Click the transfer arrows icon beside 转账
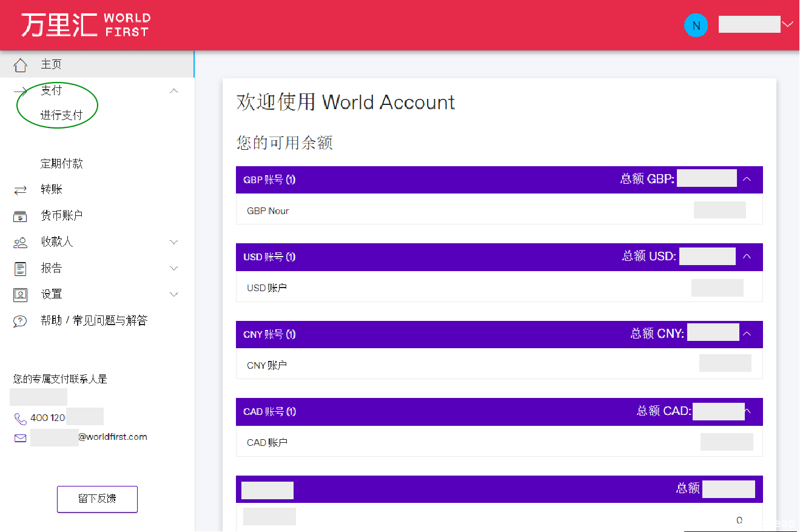 21,190
